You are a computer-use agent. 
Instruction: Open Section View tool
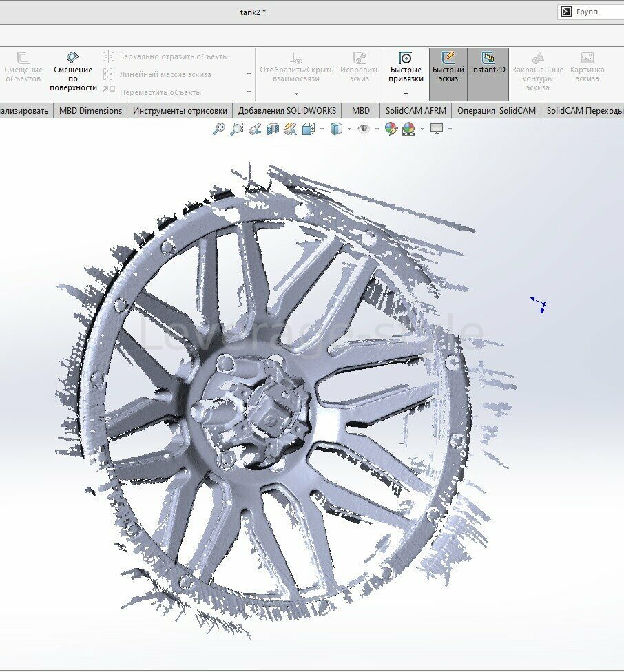[x=273, y=129]
